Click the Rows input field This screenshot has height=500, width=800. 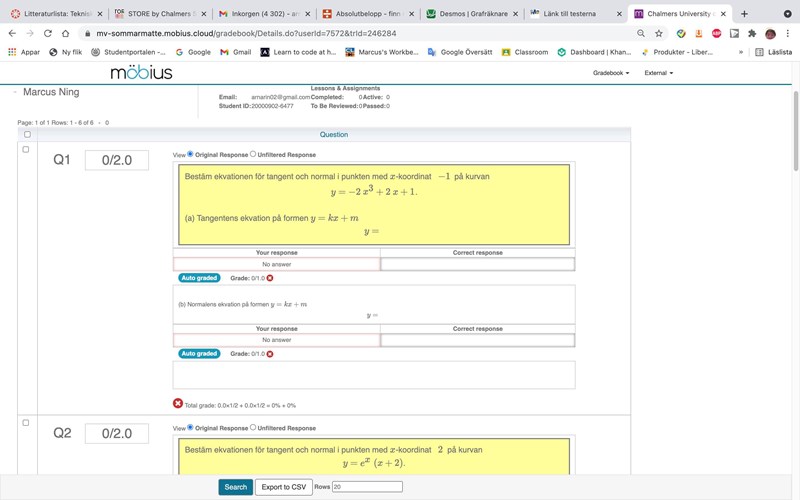(366, 487)
